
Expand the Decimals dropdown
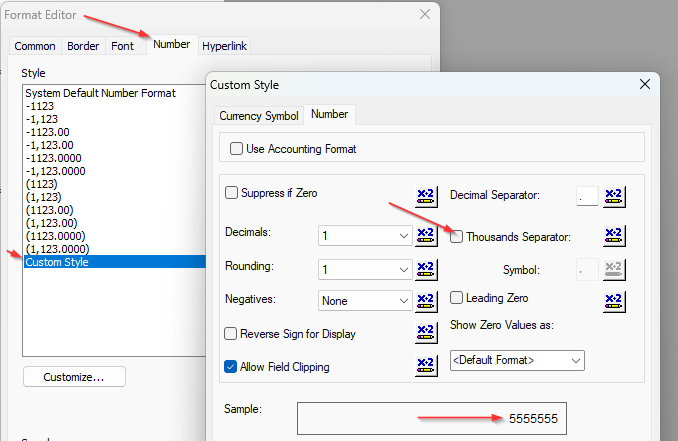coord(365,236)
